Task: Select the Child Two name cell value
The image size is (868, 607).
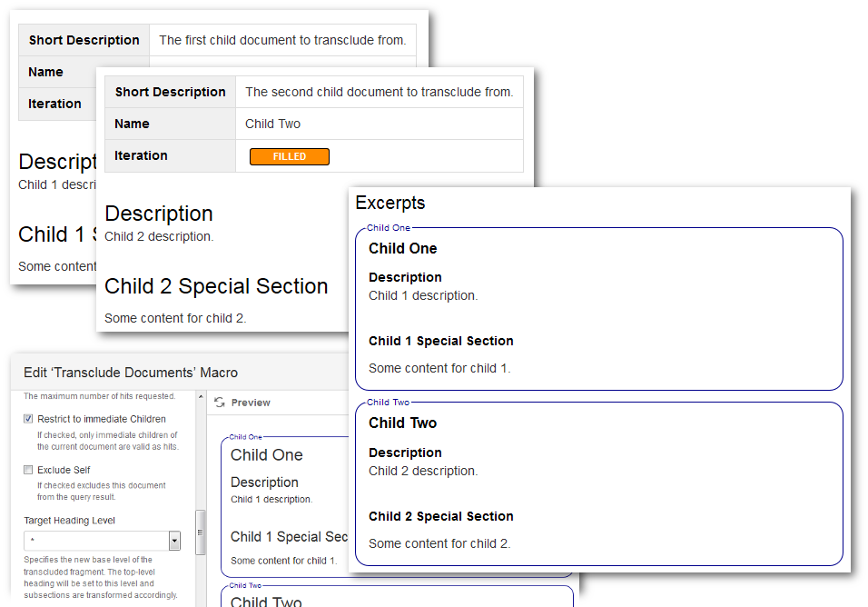Action: point(272,124)
